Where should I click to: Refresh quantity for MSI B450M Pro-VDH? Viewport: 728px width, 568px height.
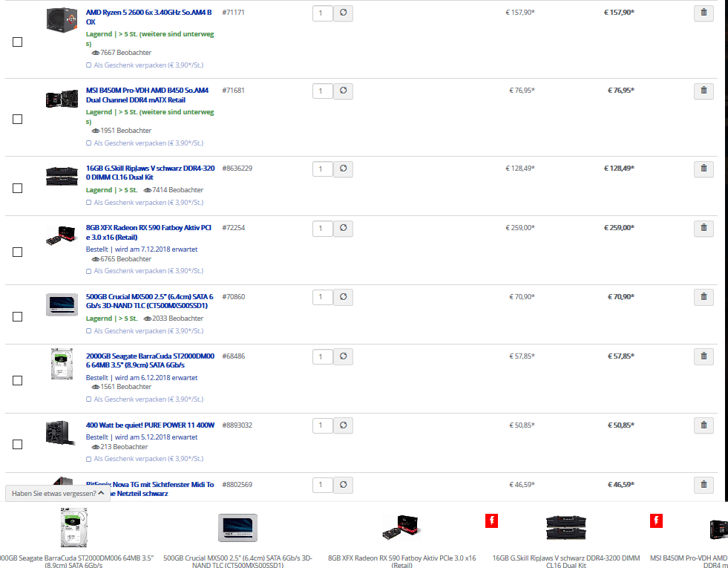point(343,91)
